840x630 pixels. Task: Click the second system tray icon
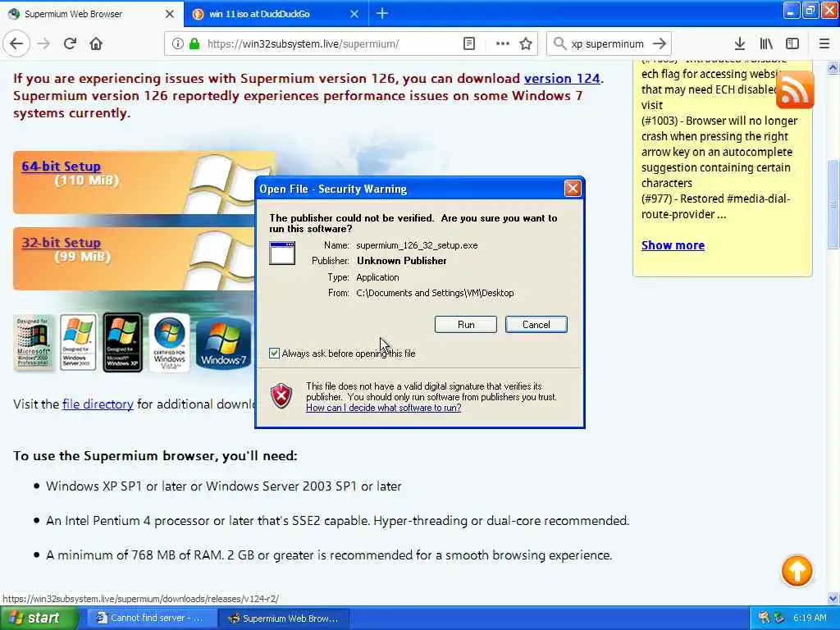779,618
